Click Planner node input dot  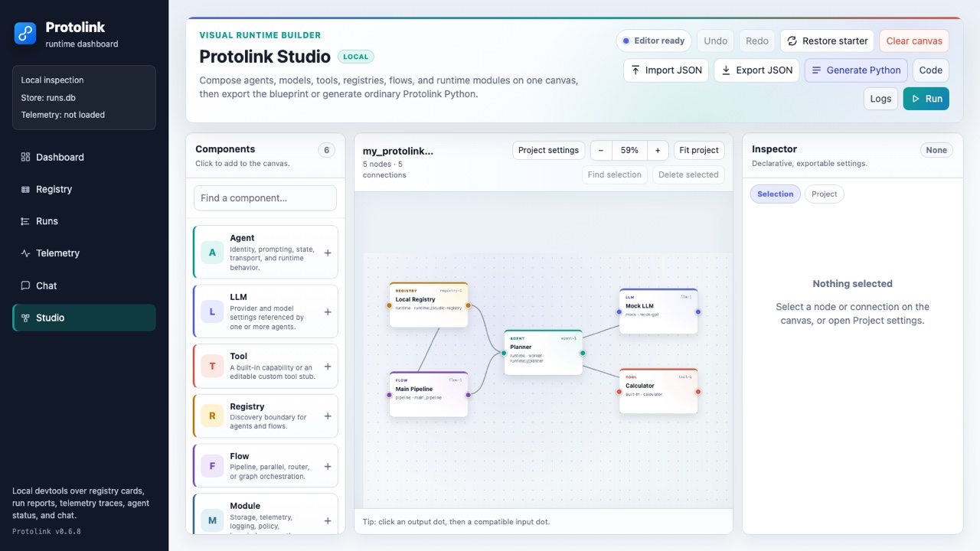[504, 353]
